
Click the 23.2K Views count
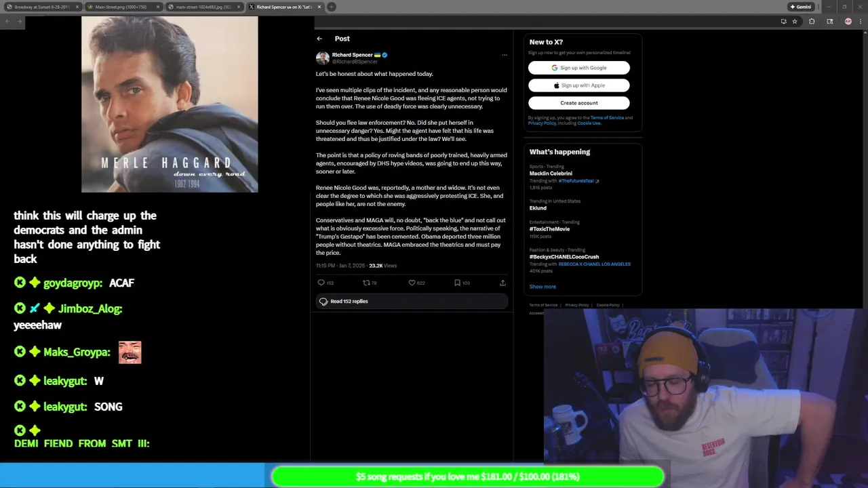pos(382,266)
